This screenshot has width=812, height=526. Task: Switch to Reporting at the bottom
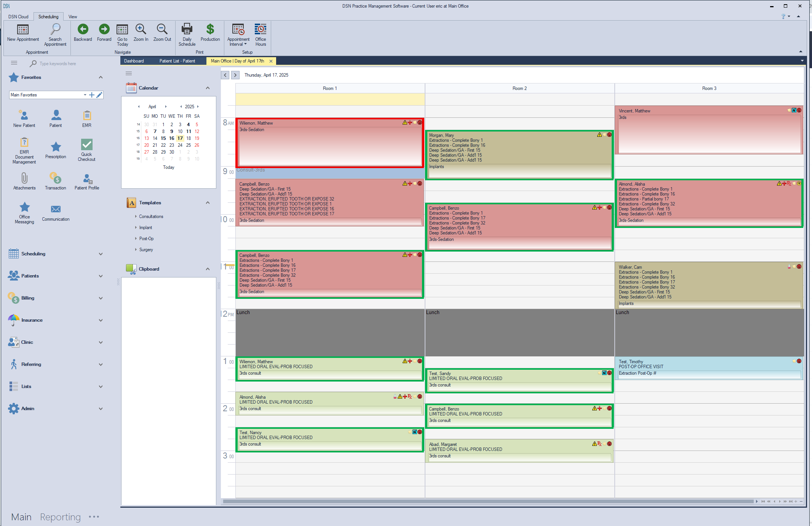[61, 517]
